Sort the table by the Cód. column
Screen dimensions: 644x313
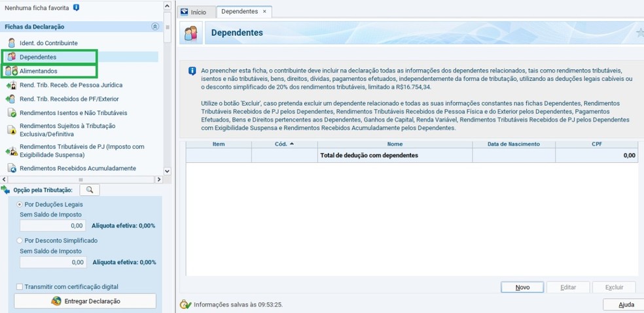tap(284, 144)
